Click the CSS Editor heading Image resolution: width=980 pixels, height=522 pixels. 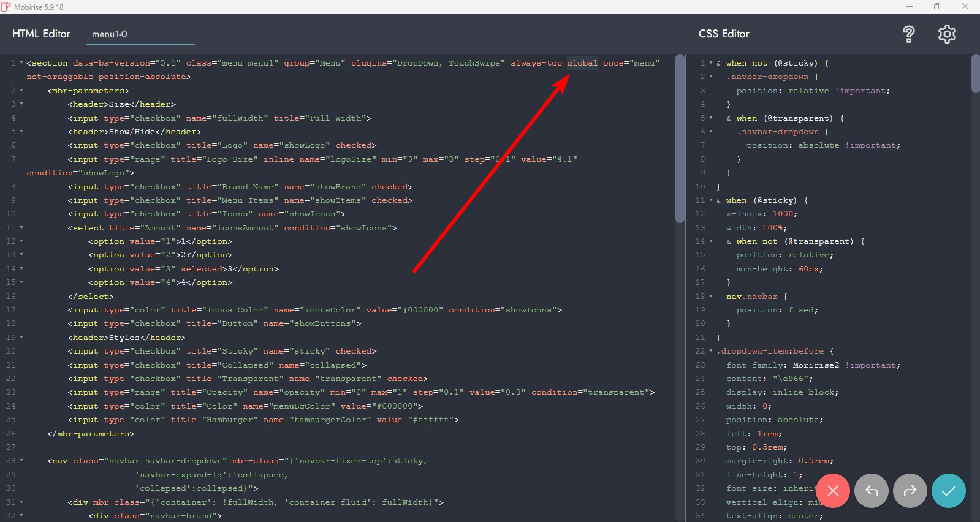point(724,34)
